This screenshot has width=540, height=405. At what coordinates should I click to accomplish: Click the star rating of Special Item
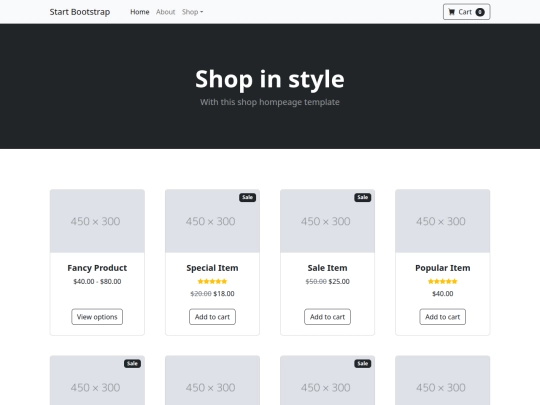pos(212,281)
